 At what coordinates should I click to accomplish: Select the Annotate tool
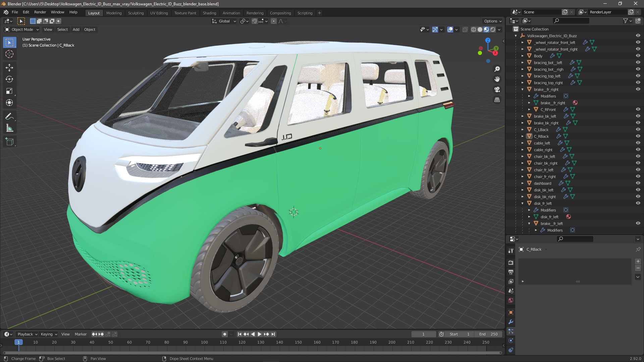[9, 117]
